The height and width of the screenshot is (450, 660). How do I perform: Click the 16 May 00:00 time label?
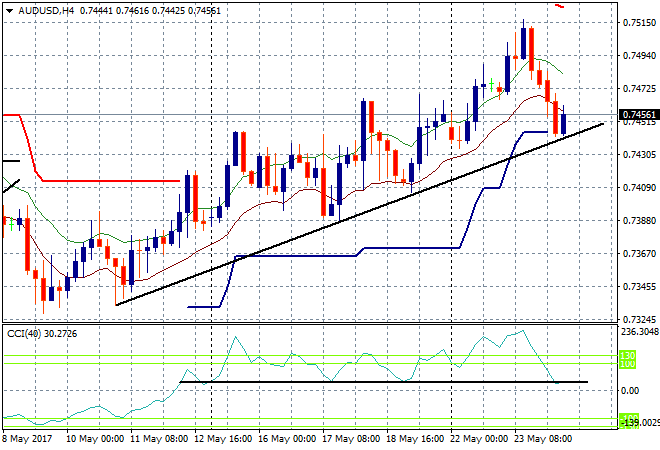tap(287, 439)
